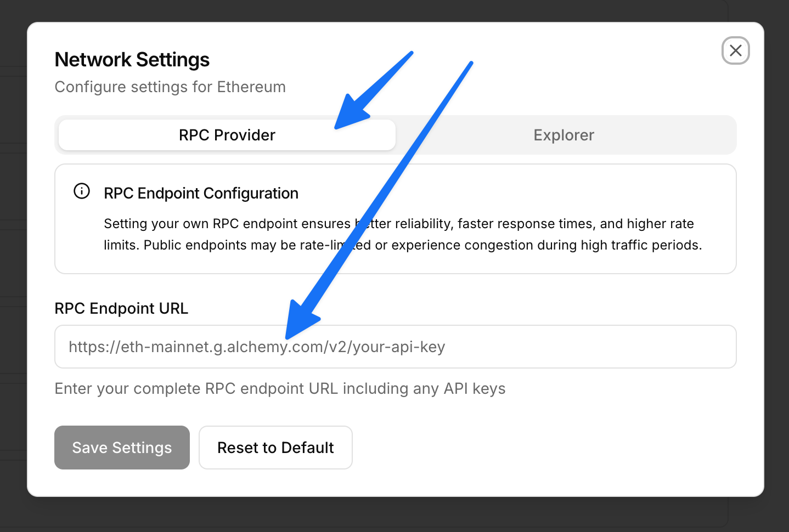Close the Network Settings dialog via X icon
The width and height of the screenshot is (789, 532).
pos(735,50)
